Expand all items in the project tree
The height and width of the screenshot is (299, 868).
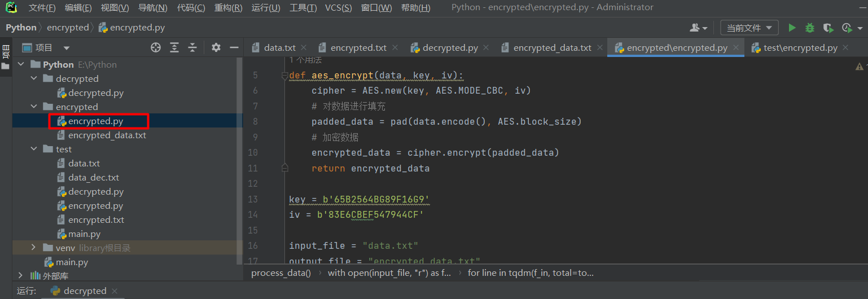[174, 47]
